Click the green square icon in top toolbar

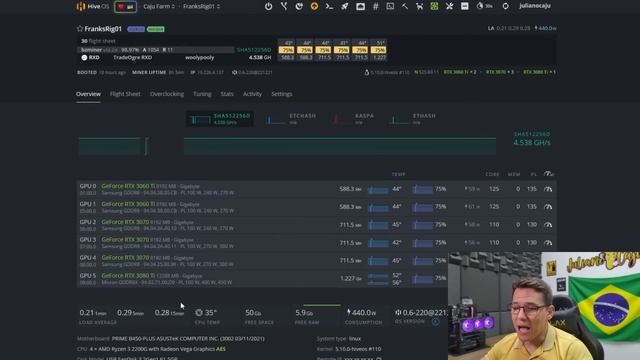coord(434,6)
